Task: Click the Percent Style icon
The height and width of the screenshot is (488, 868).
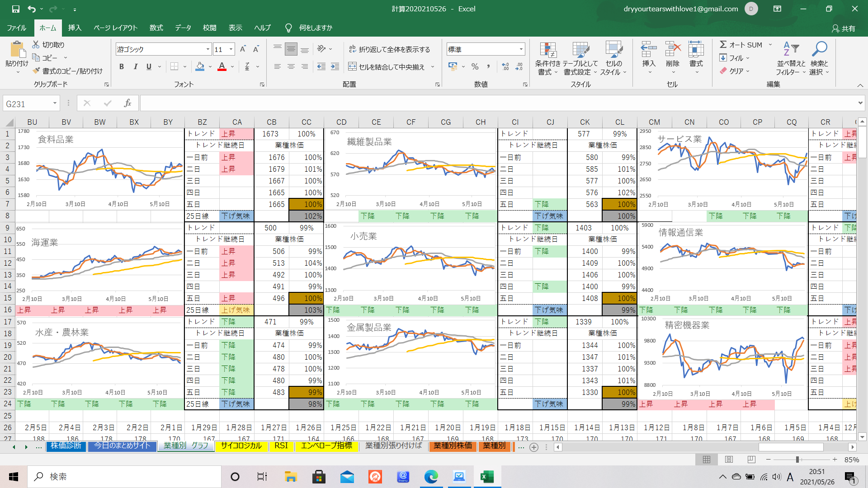Action: [x=475, y=67]
